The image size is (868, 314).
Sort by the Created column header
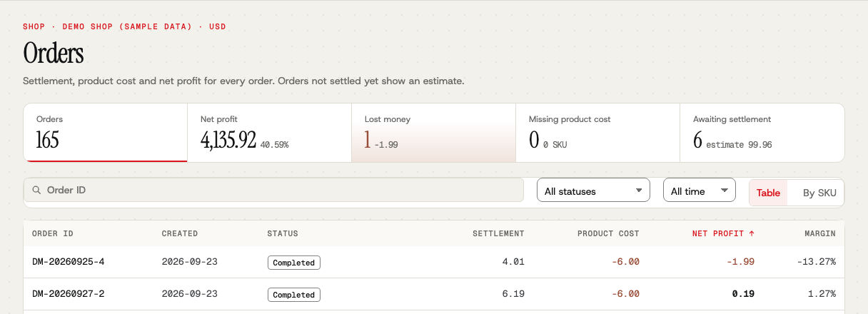180,233
